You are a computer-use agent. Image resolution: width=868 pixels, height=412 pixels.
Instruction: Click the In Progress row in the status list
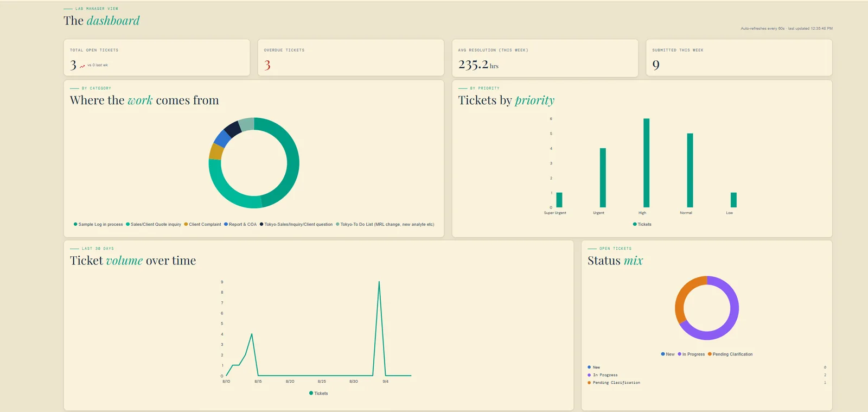click(707, 375)
